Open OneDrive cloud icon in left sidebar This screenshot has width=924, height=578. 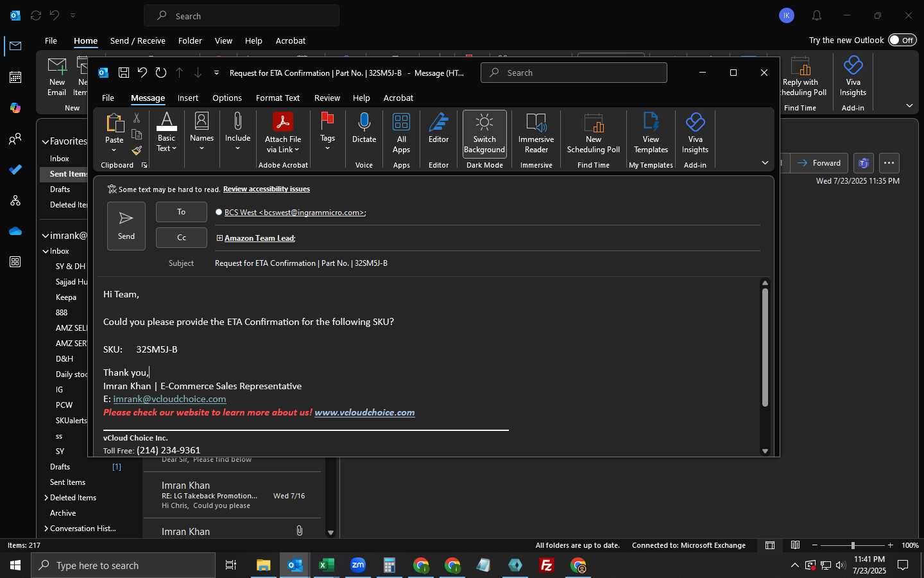click(x=15, y=231)
